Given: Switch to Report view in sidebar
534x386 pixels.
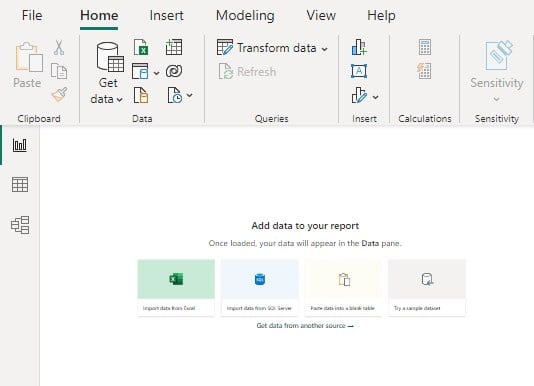Looking at the screenshot, I should [20, 145].
